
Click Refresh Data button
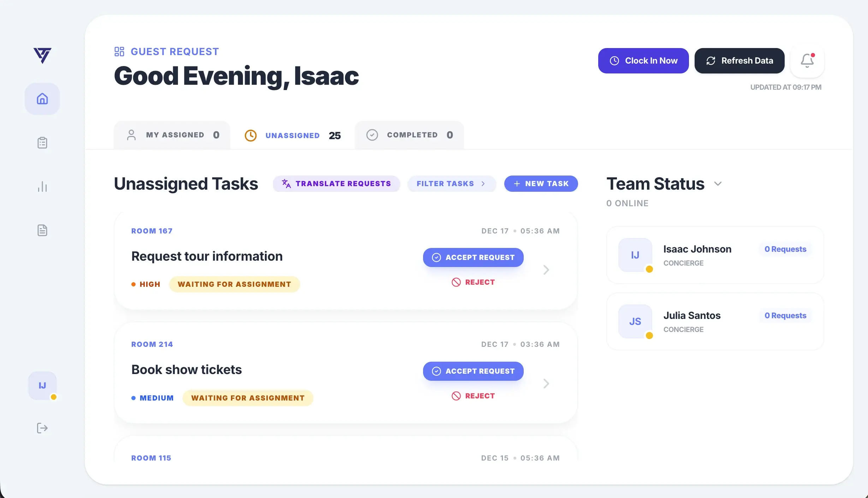pyautogui.click(x=739, y=61)
